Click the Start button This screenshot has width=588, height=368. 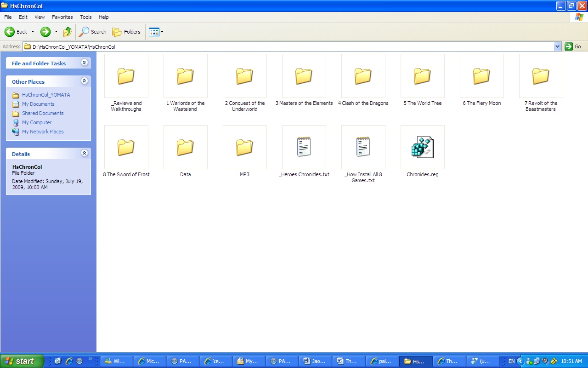[22, 361]
